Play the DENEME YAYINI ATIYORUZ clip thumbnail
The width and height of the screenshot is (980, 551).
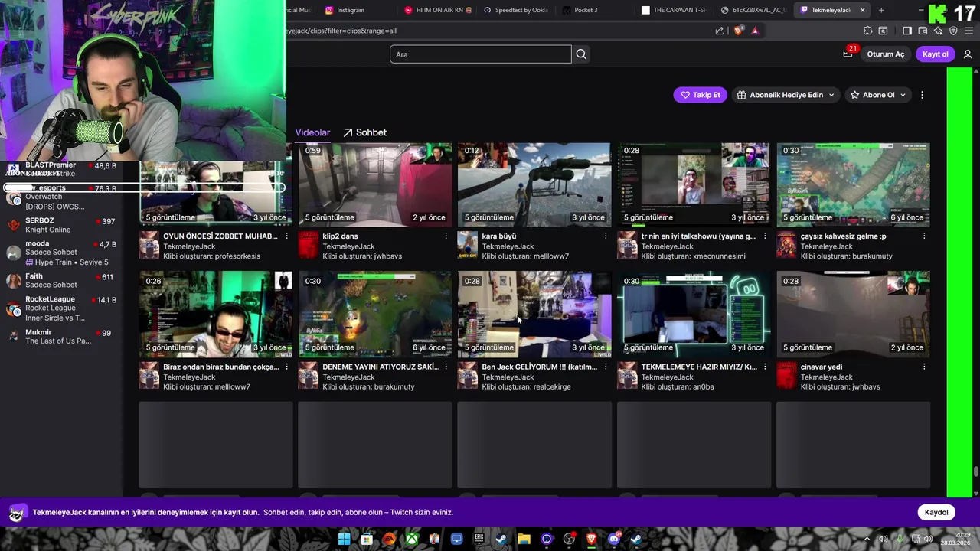pyautogui.click(x=375, y=314)
